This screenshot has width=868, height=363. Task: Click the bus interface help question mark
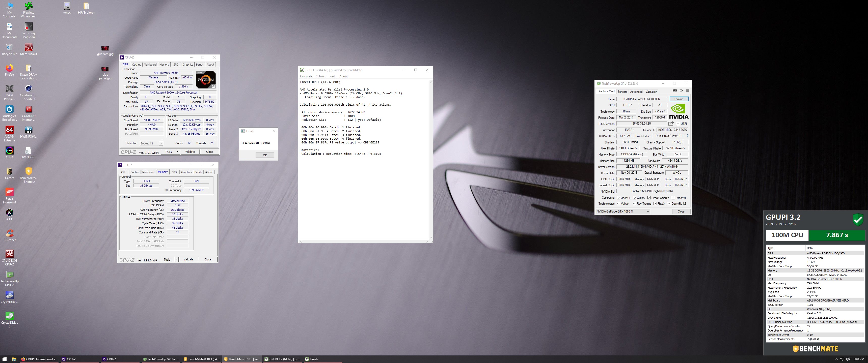687,136
